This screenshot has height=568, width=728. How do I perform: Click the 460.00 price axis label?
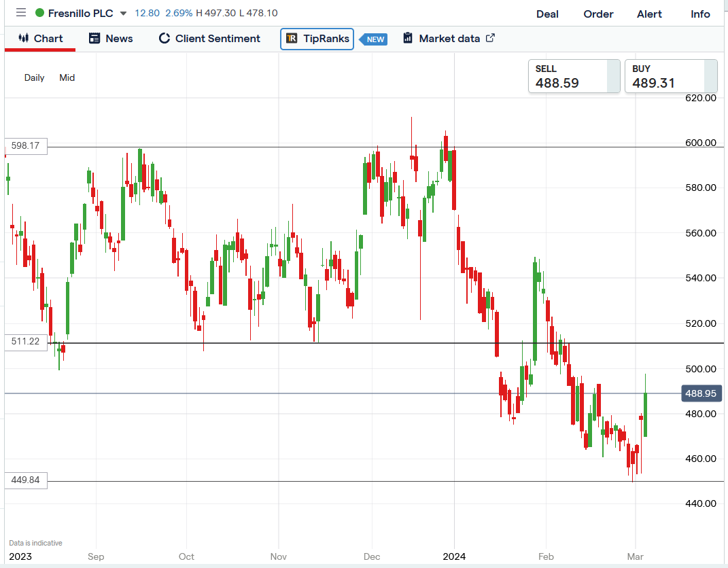[701, 459]
